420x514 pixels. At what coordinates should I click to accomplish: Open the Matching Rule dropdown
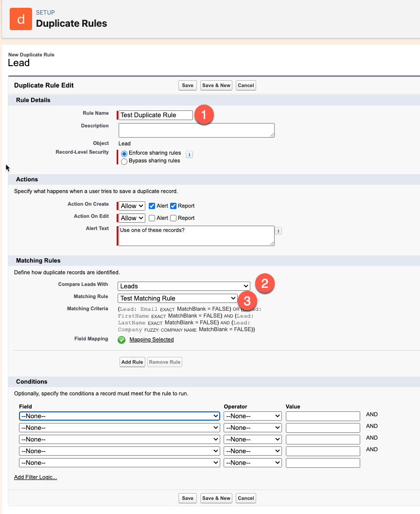click(177, 298)
